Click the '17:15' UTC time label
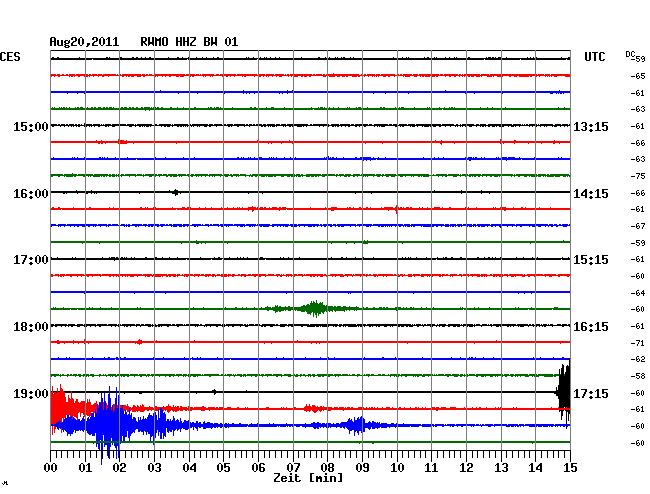Screen dimensions: 650x494 pos(591,393)
